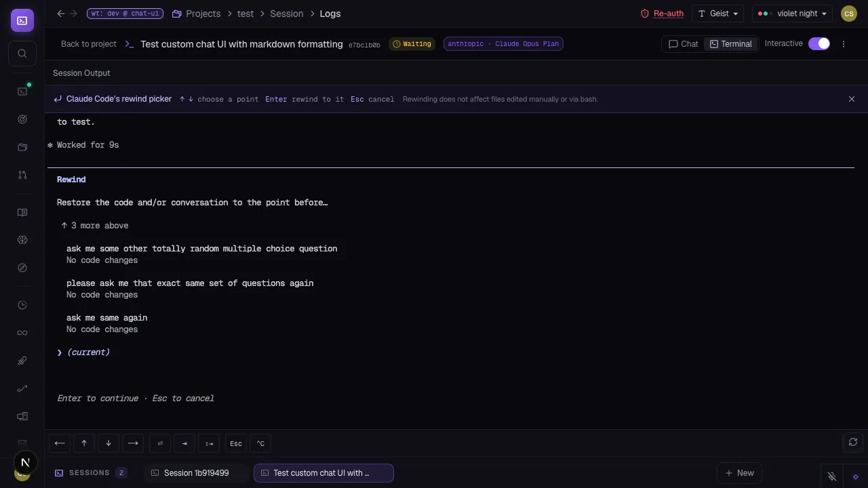Open the three-dot session options menu

click(x=844, y=44)
